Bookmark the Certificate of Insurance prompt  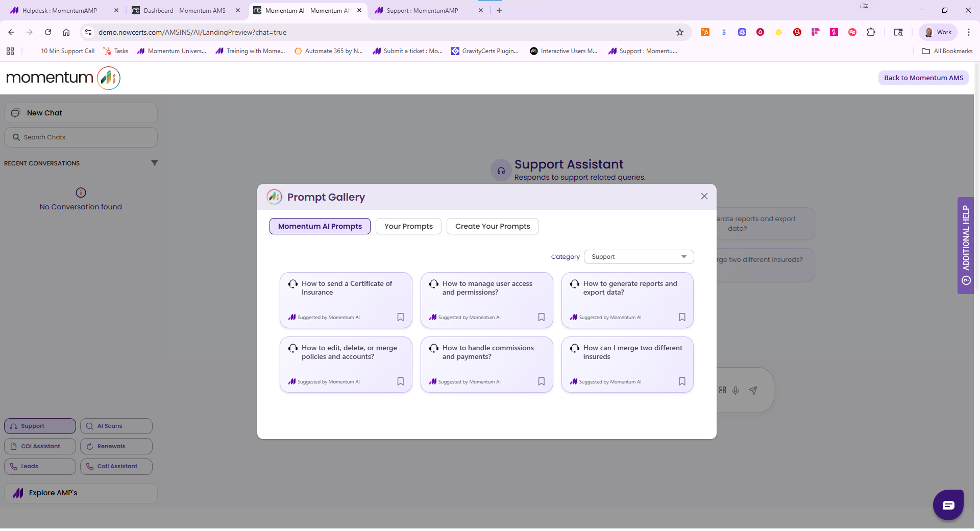coord(401,317)
